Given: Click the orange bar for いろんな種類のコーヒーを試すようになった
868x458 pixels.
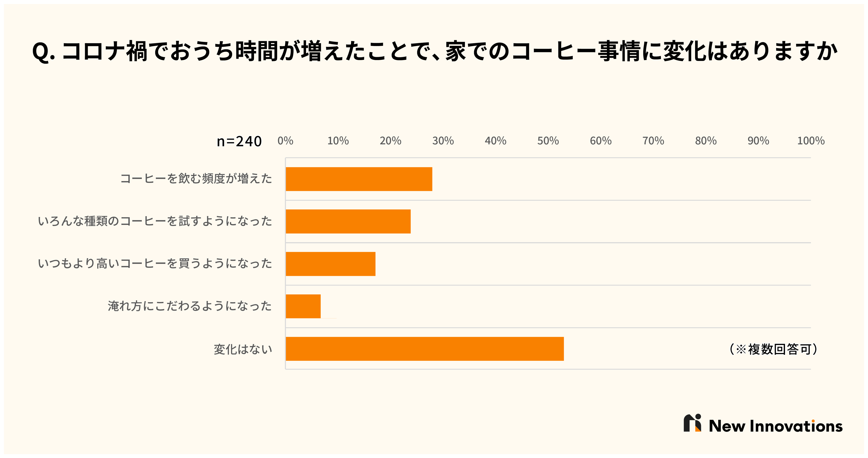Looking at the screenshot, I should pos(348,221).
